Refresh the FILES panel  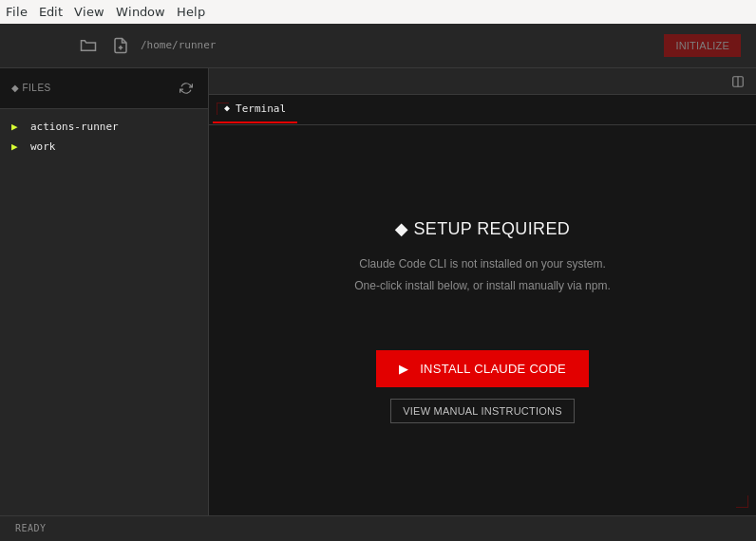186,88
